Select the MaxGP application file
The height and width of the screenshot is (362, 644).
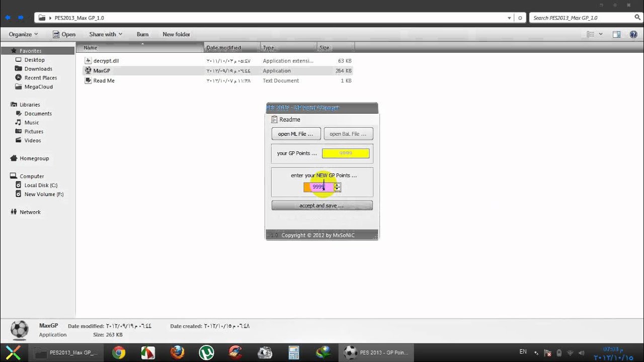pos(218,71)
